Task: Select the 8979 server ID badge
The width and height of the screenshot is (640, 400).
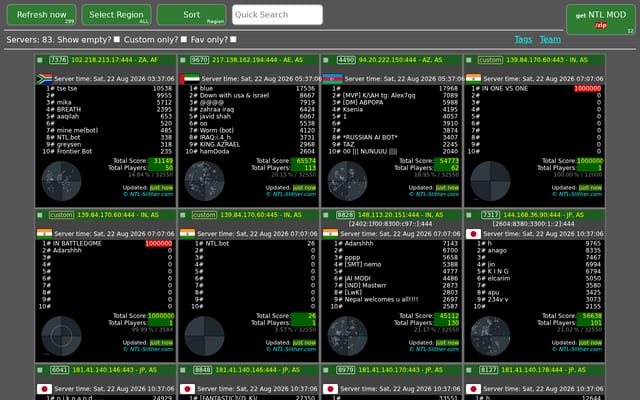Action: point(345,370)
